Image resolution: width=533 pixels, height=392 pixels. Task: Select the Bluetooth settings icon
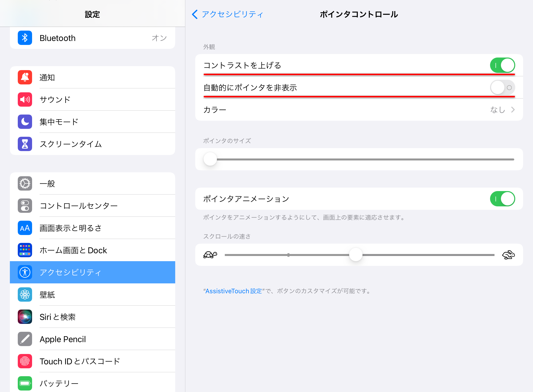coord(24,38)
